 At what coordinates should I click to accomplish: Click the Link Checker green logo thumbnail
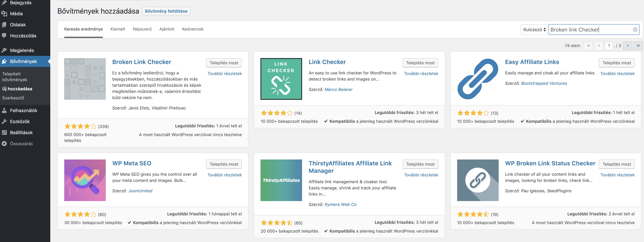click(x=281, y=79)
